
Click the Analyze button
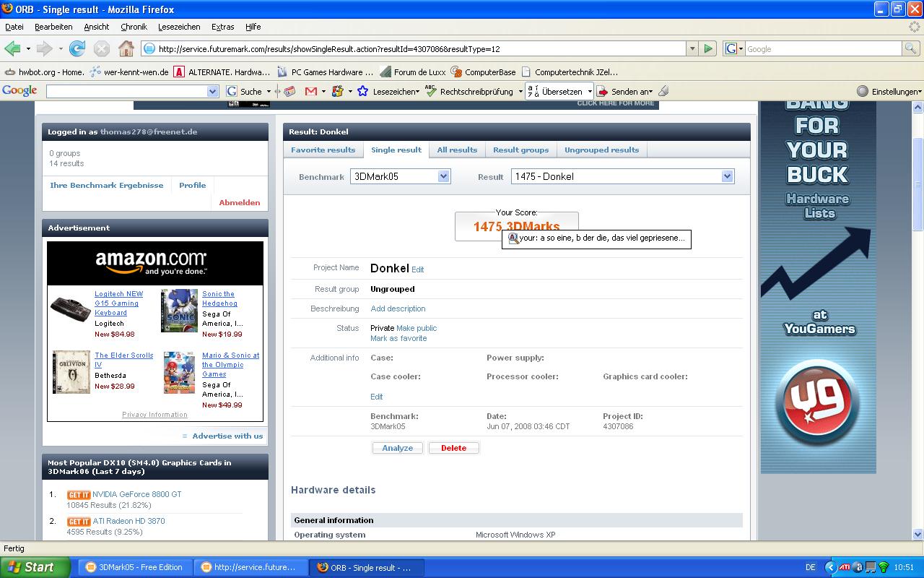398,448
